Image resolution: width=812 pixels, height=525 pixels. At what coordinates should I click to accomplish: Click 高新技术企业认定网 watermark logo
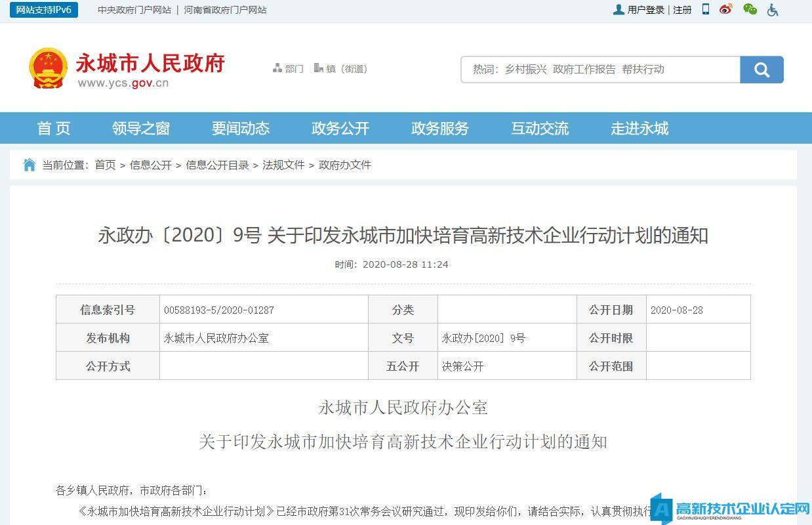tap(733, 509)
